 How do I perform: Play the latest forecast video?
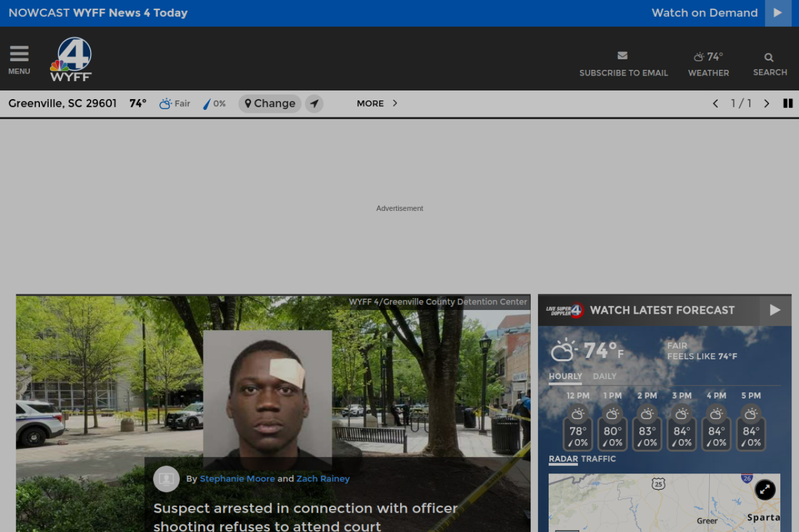(x=775, y=310)
